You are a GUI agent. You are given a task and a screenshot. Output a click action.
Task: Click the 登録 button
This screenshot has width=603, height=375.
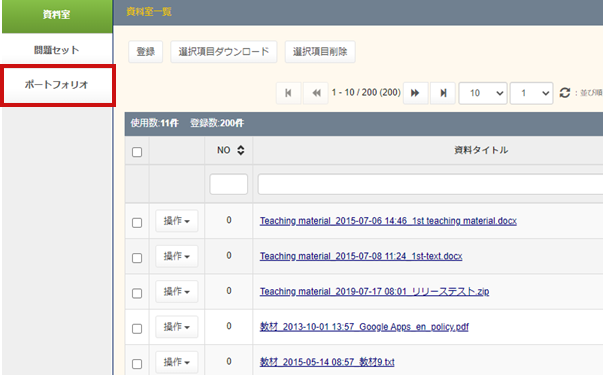tap(146, 52)
